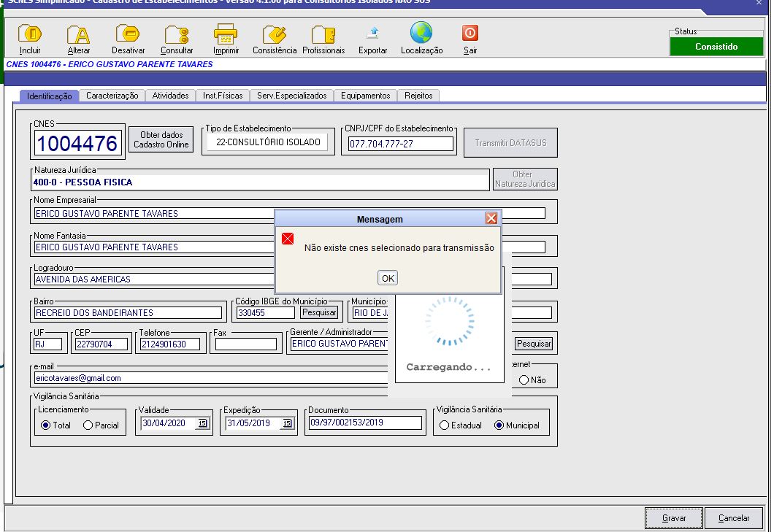Run the Consistência check icon
This screenshot has width=774, height=532.
point(275,34)
